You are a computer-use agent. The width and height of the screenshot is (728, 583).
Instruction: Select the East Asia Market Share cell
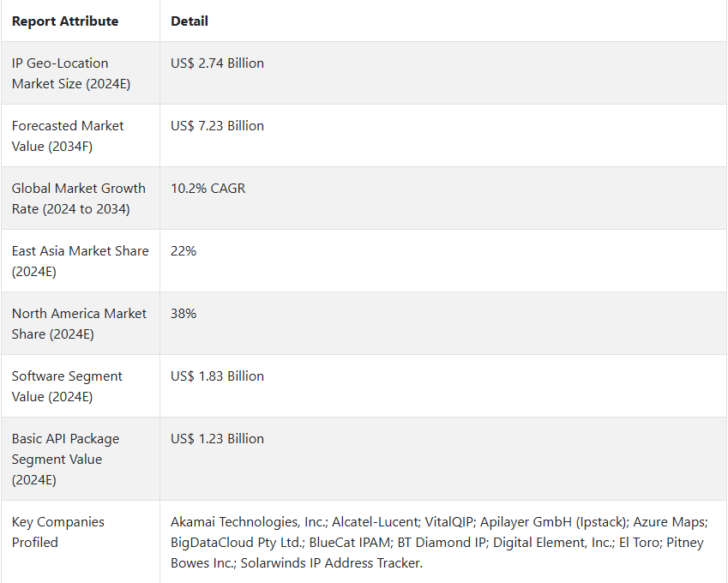81,261
